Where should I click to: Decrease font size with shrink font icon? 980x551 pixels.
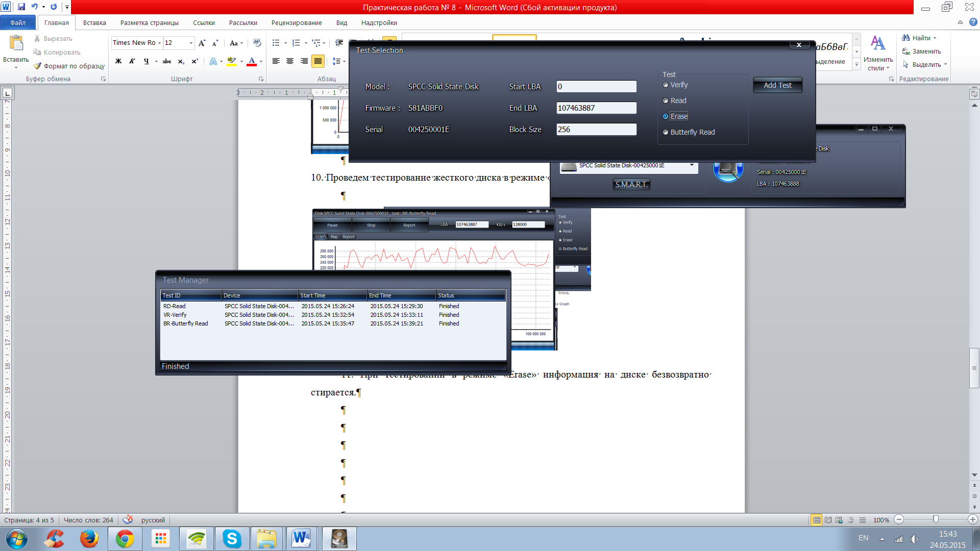coord(215,43)
